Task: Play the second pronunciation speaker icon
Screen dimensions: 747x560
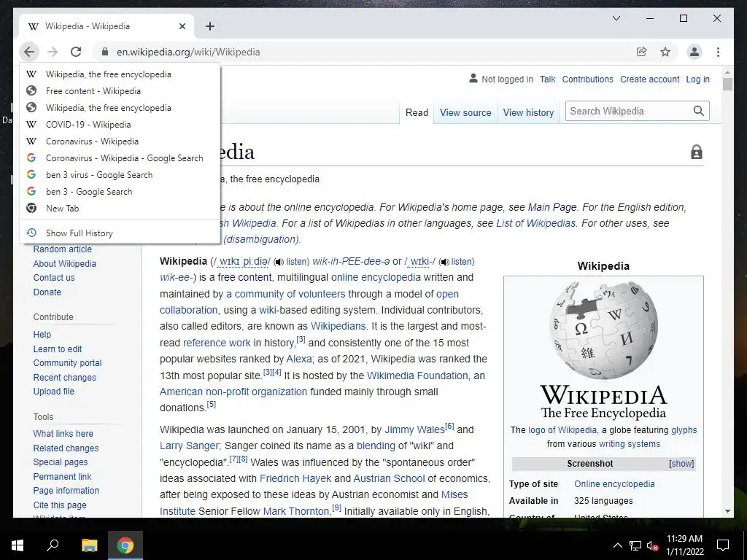Action: [x=444, y=262]
